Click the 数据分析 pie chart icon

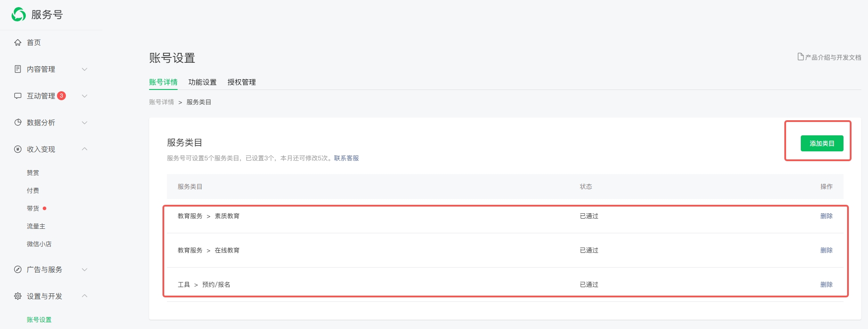point(18,122)
